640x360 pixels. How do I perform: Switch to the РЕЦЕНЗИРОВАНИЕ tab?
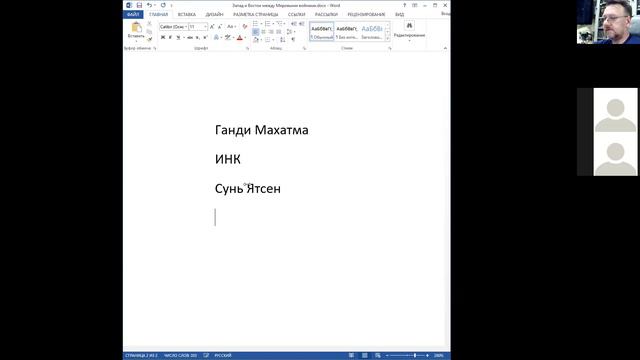(x=366, y=14)
